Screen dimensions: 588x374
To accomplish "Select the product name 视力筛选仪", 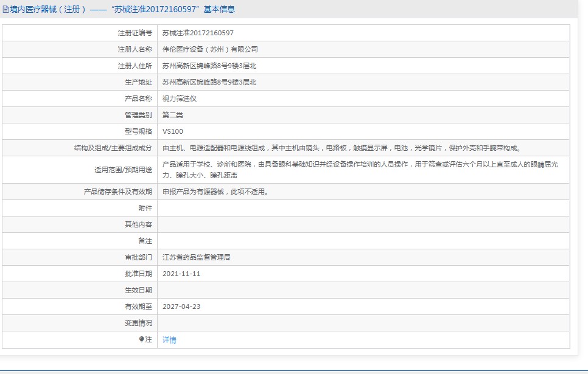I will [180, 99].
